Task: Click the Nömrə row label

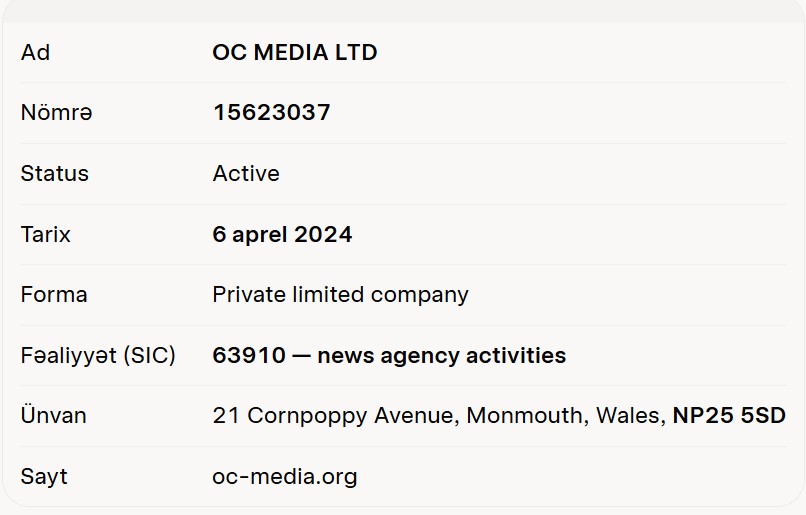Action: 57,113
